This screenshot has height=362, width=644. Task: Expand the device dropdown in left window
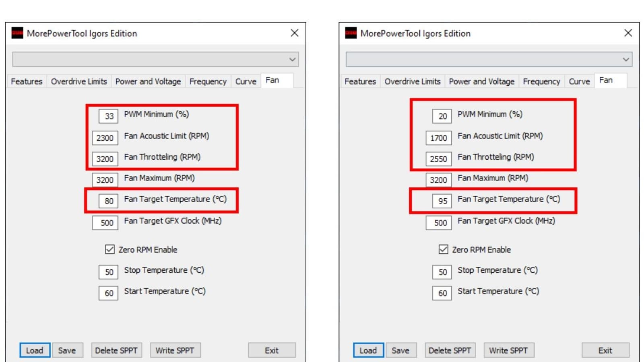click(x=292, y=60)
